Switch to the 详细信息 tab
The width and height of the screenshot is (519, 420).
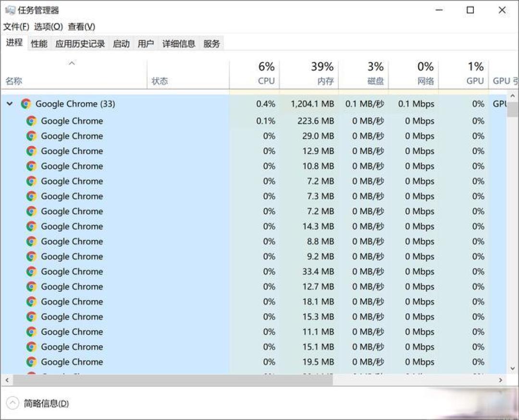point(179,44)
